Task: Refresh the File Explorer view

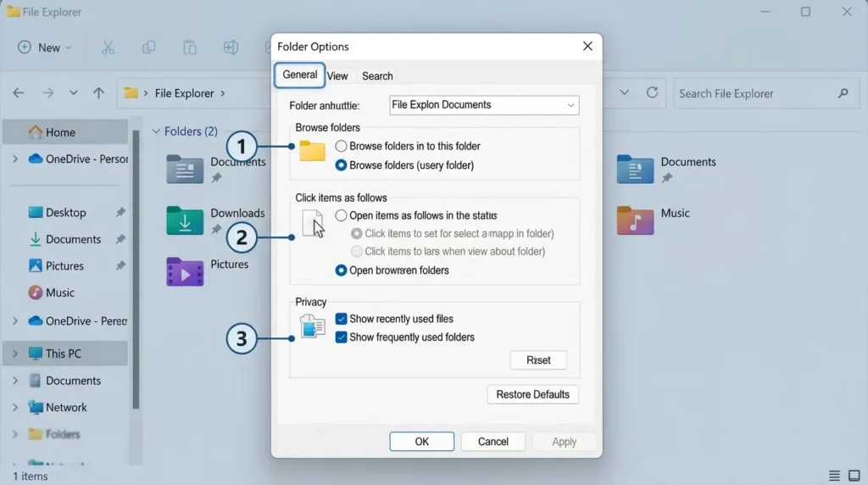Action: coord(652,92)
